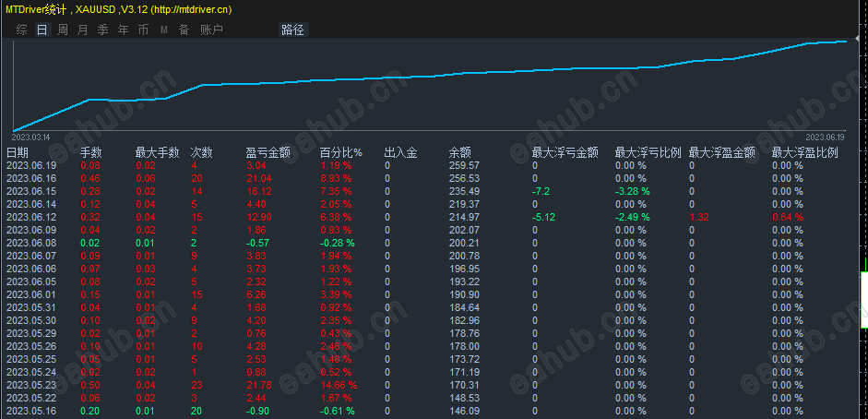Click the loss value -0.90
Screen dimensions: 868x419
(257, 411)
